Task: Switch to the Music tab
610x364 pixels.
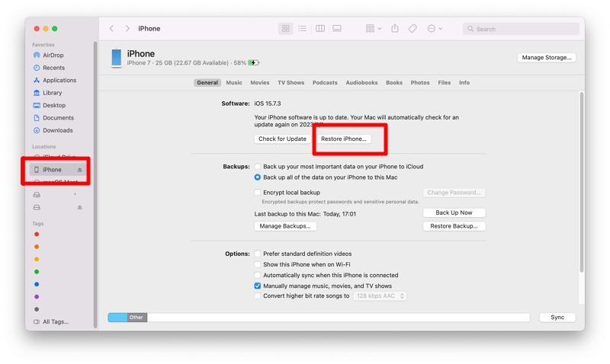Action: tap(234, 82)
